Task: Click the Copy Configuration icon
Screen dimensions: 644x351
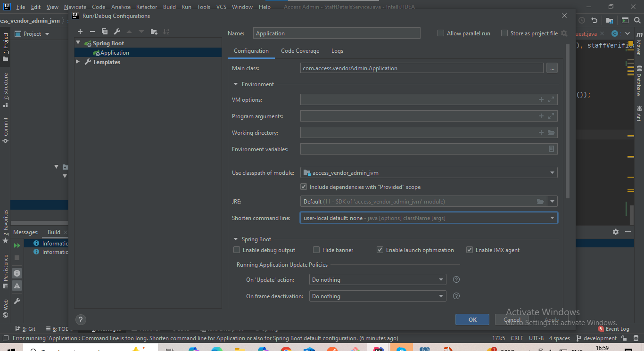Action: pyautogui.click(x=105, y=32)
